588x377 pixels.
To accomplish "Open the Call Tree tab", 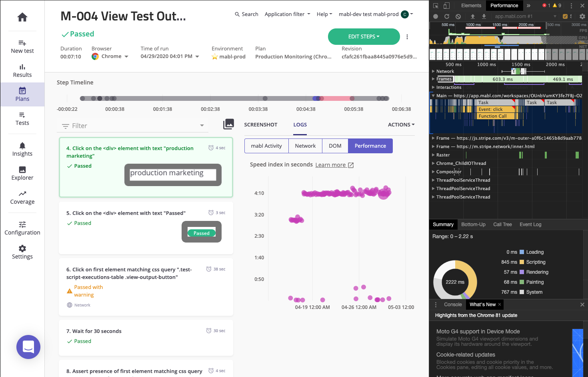I will coord(502,225).
